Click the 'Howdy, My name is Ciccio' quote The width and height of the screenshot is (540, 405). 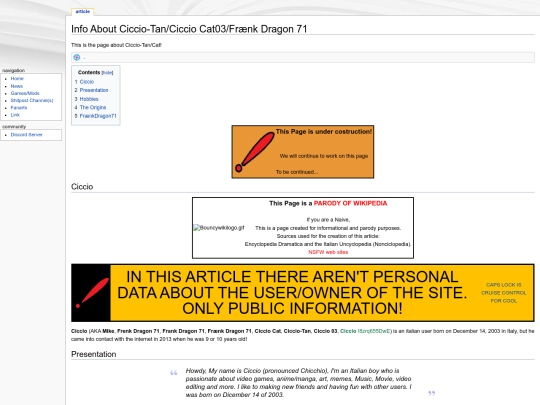coord(298,383)
